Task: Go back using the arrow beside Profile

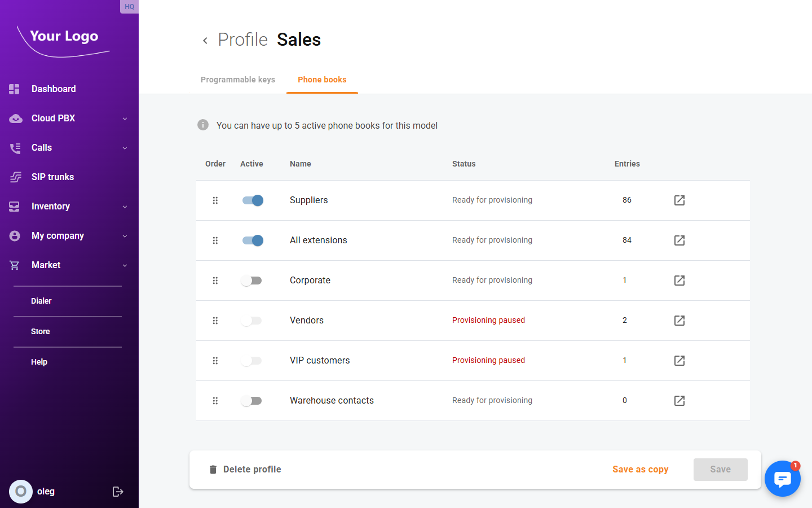Action: 205,41
